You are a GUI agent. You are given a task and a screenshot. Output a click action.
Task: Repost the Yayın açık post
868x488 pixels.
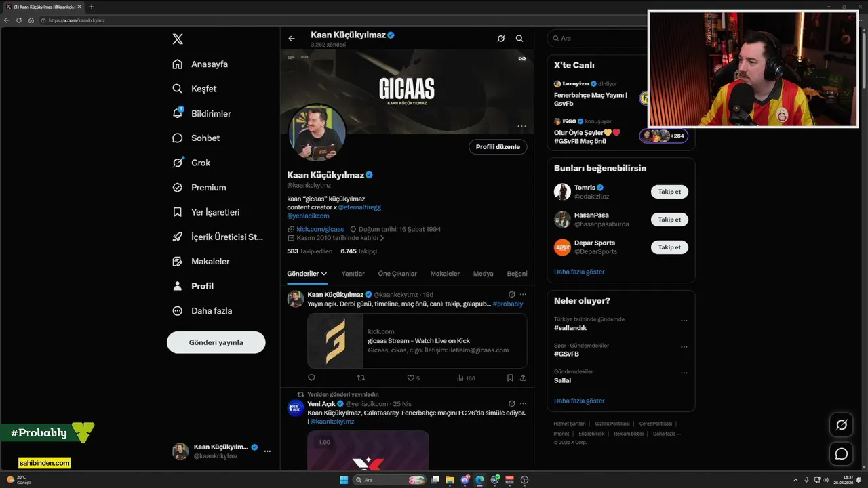coord(361,378)
